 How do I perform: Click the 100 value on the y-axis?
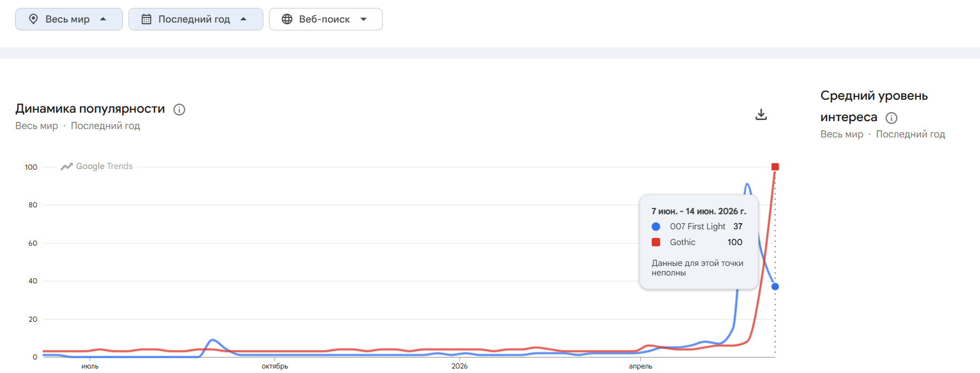click(x=31, y=167)
